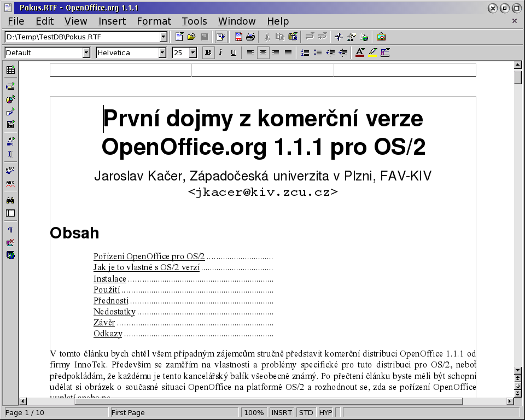
Task: Click the Cut scissors icon
Action: 267,37
